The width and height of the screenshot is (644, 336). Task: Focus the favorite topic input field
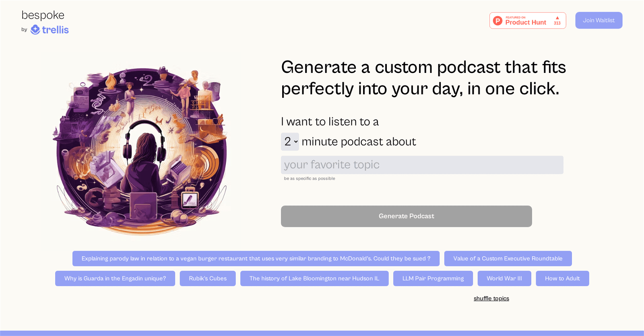tap(422, 165)
